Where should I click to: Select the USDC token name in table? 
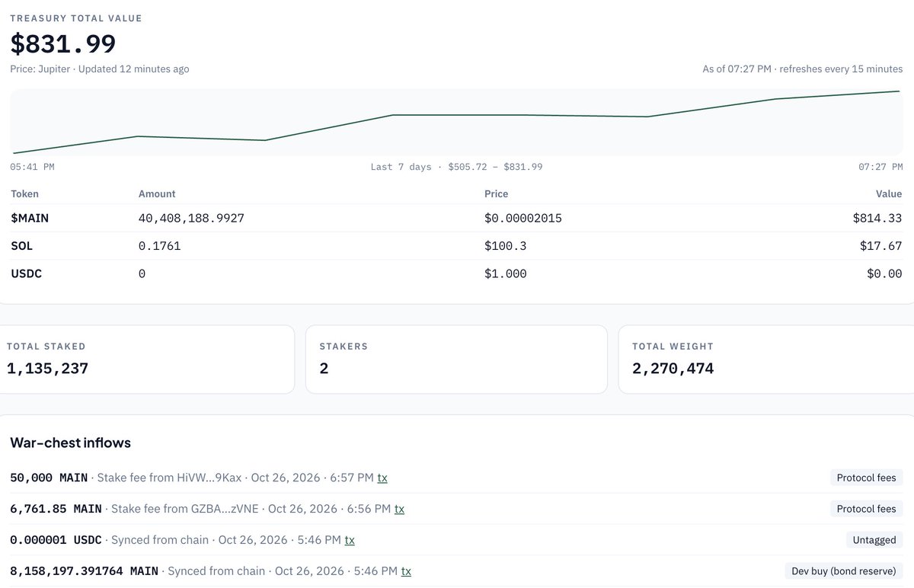26,273
